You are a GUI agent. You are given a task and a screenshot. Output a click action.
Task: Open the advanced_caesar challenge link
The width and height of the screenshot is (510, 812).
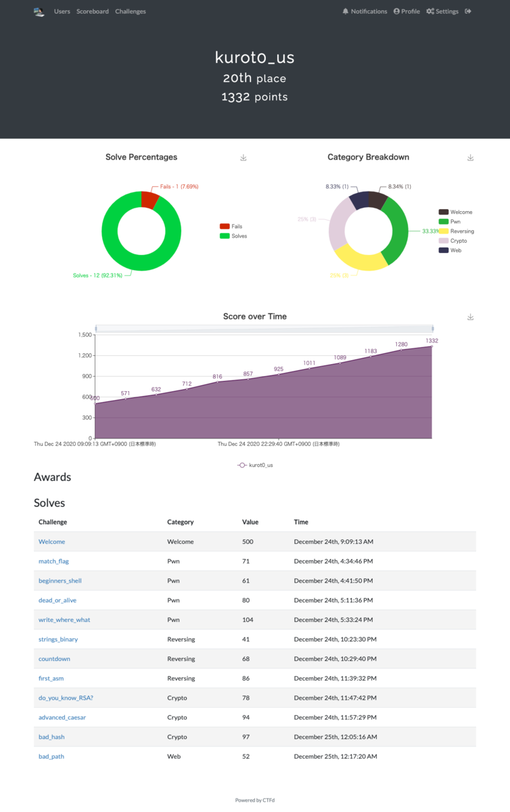click(62, 717)
